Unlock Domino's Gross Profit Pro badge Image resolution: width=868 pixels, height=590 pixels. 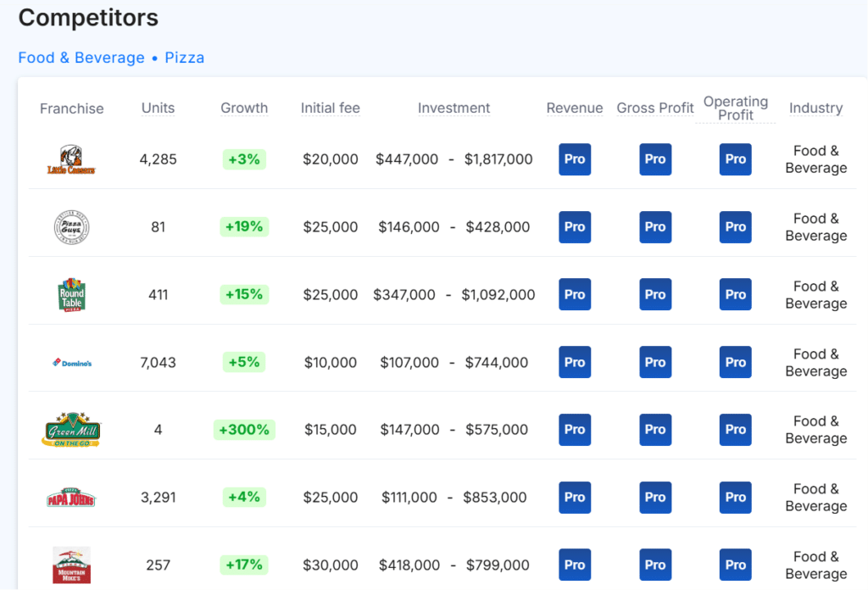coord(655,362)
